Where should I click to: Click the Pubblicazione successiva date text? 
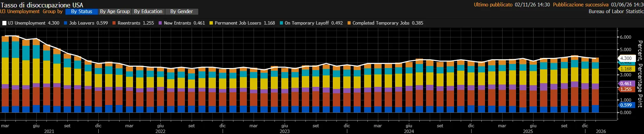coord(598,5)
